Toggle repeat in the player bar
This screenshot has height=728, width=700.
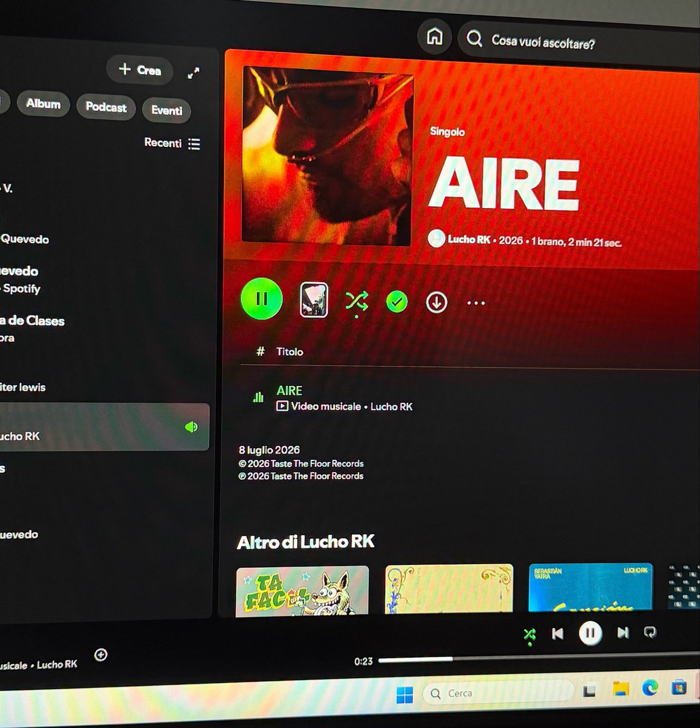[x=650, y=632]
